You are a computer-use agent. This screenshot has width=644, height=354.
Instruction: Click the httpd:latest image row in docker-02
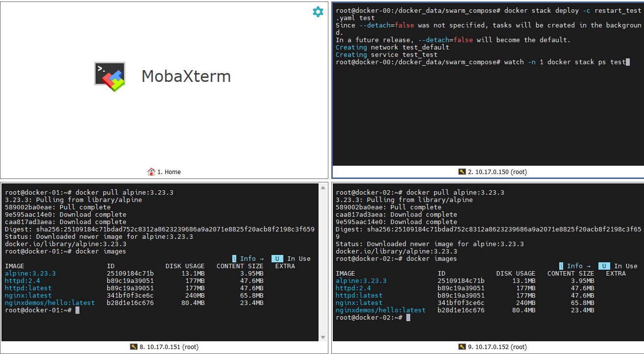(465, 296)
